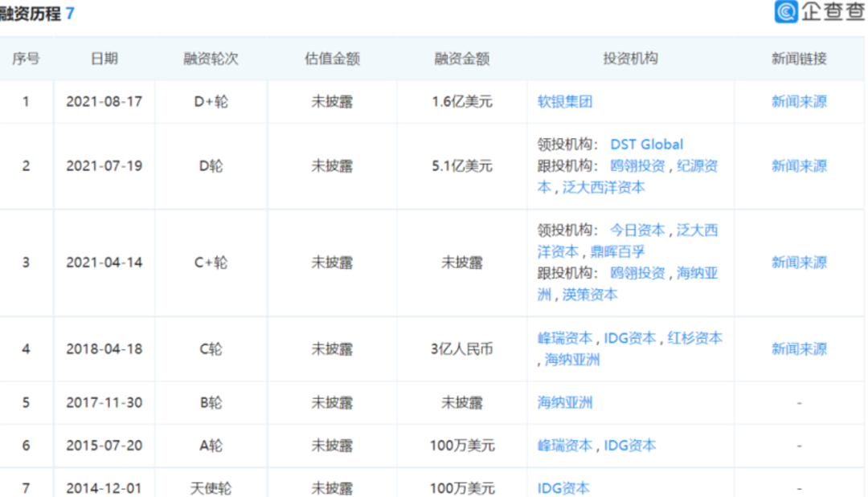Select the 1.6亿美元 funding amount
Screen dimensions: 868x497
pyautogui.click(x=461, y=102)
